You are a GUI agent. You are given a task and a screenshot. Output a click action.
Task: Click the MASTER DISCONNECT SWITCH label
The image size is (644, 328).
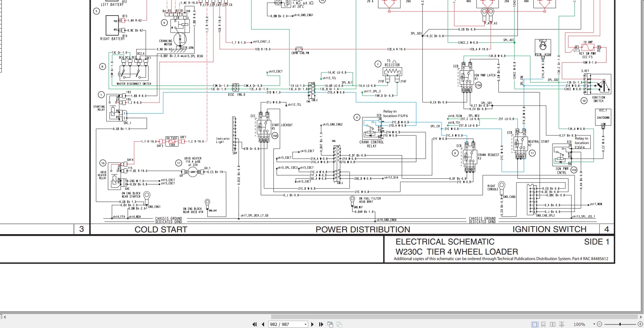[x=134, y=84]
